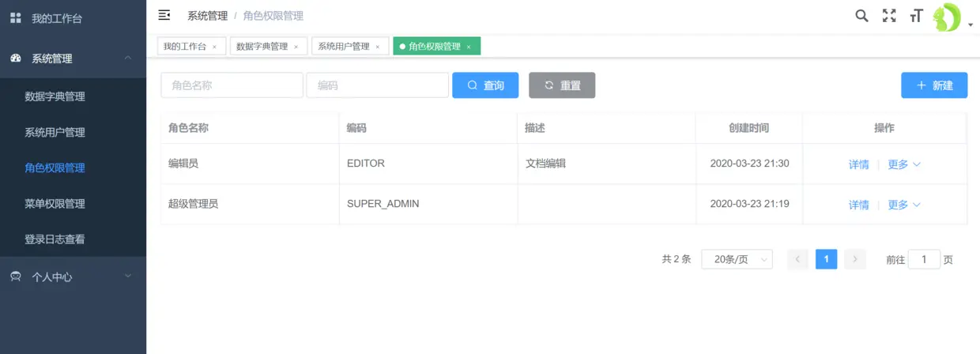Open the font size adjustment icon
The width and height of the screenshot is (980, 354).
916,16
